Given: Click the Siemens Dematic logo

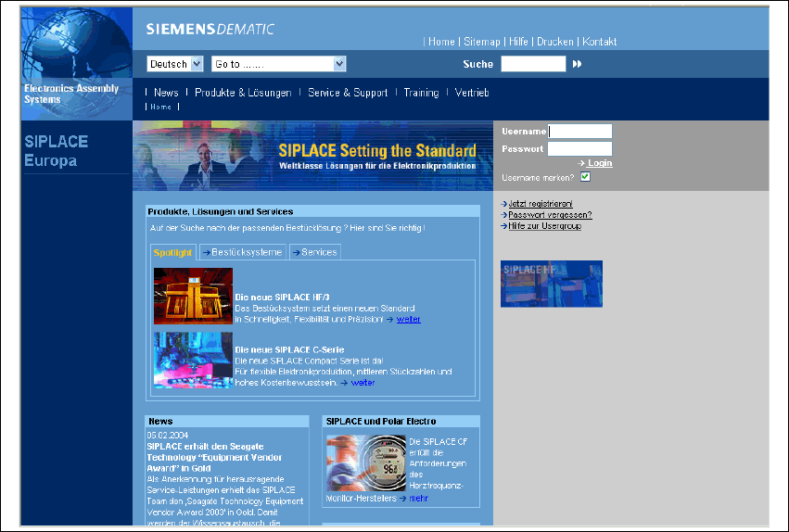Looking at the screenshot, I should tap(210, 29).
